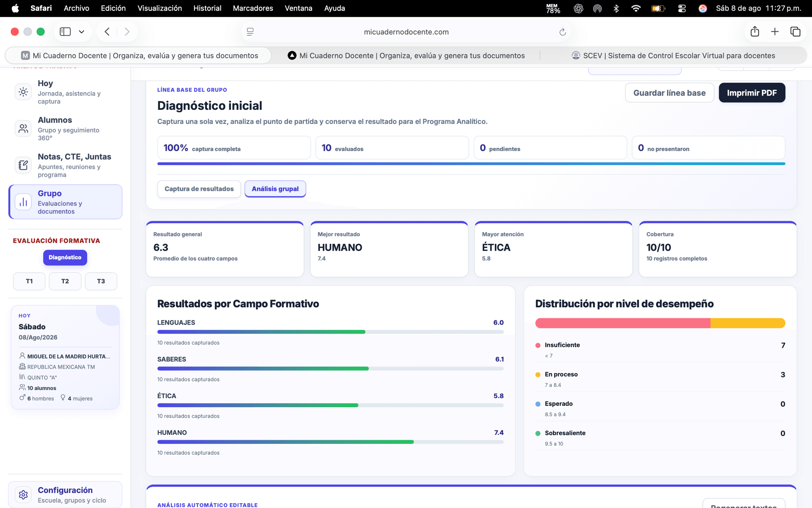812x508 pixels.
Task: Open a new tab with the plus icon
Action: tap(775, 32)
